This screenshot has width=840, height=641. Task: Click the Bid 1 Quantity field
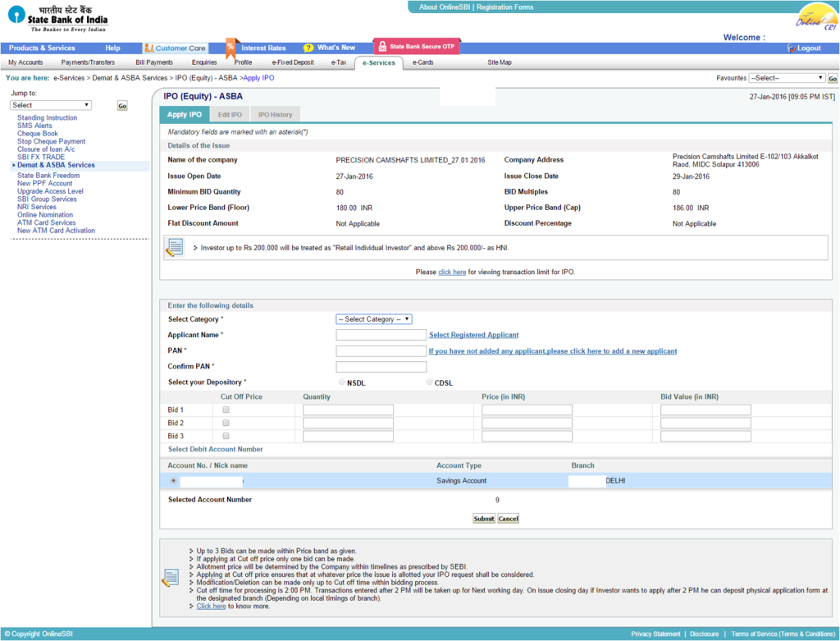tap(348, 410)
